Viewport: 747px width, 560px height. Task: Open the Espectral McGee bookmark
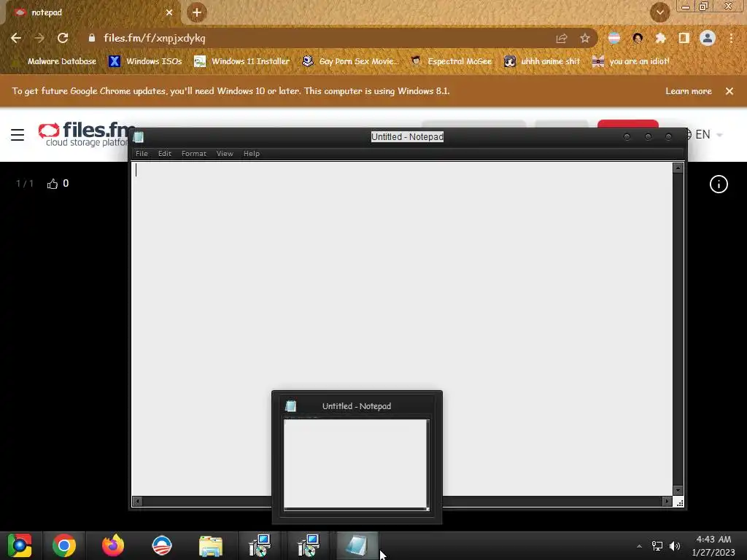[451, 61]
